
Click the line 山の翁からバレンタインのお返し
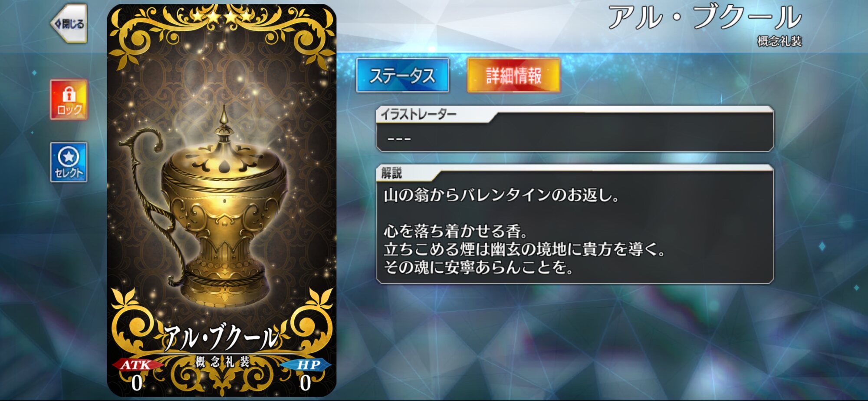[x=501, y=196]
